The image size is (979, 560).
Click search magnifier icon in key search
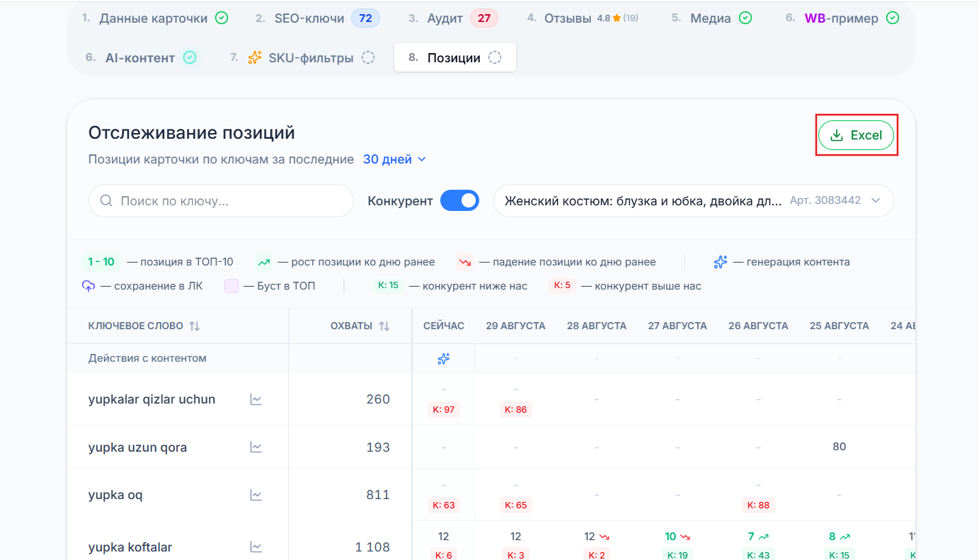pos(107,201)
